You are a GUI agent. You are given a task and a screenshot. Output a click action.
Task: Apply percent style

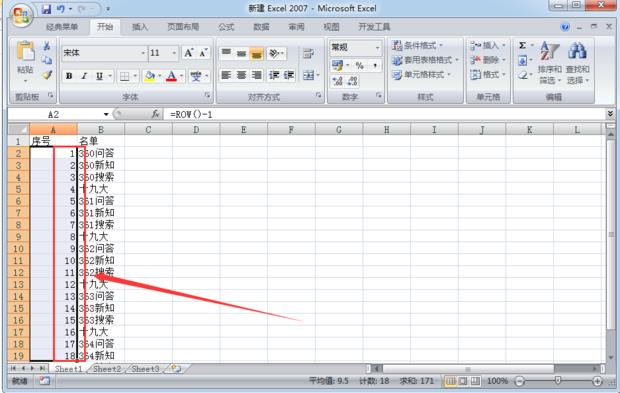(x=359, y=65)
